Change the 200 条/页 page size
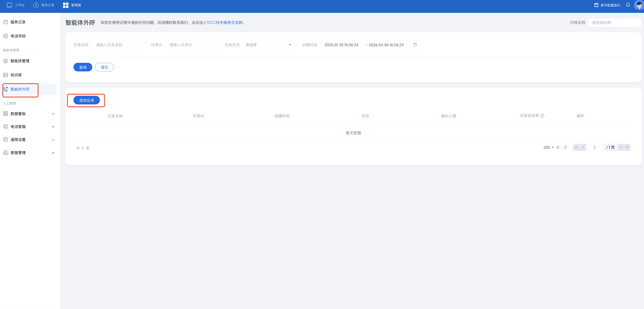The image size is (644, 309). [549, 147]
